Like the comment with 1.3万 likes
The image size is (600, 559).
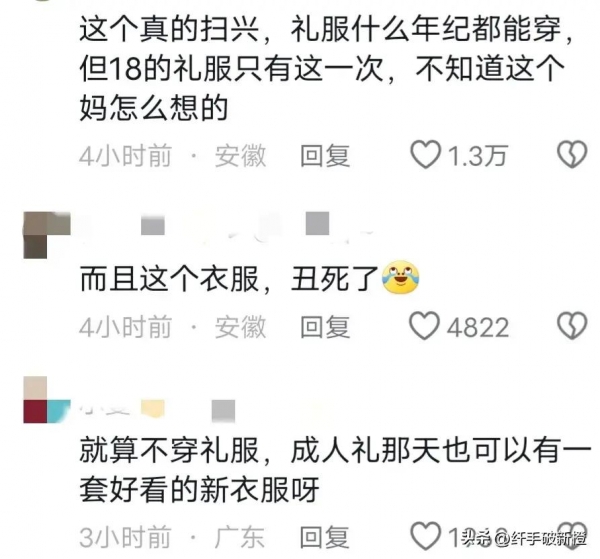pos(425,154)
